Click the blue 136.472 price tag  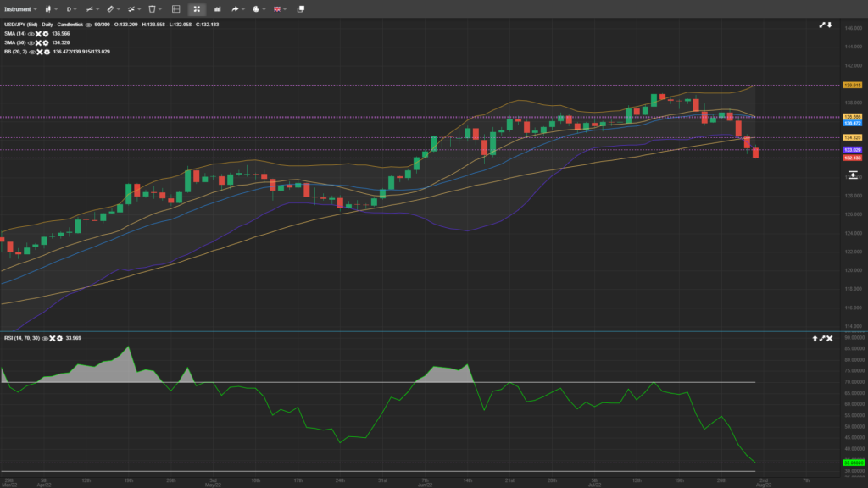853,123
